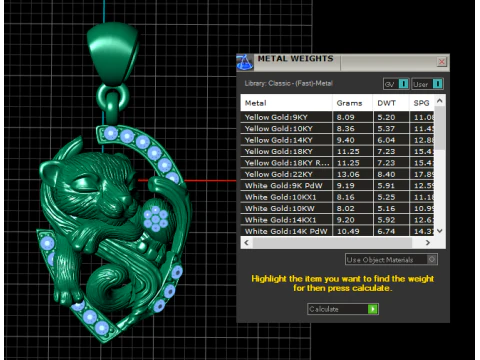The image size is (480, 360).
Task: Click the DWT column header
Action: tap(391, 103)
